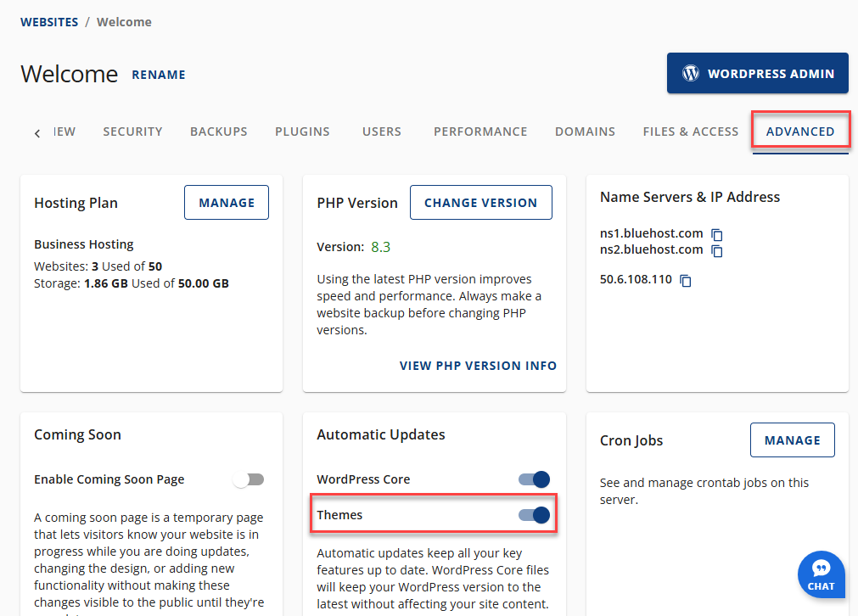
Task: Open the Plugins tab
Action: click(301, 132)
